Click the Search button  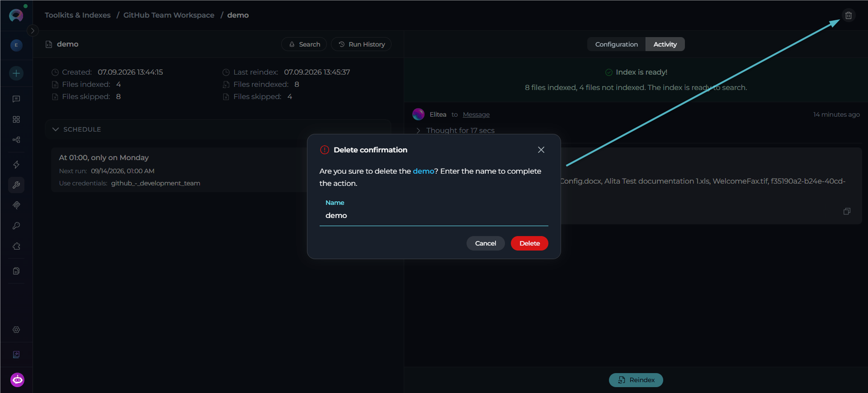[304, 44]
